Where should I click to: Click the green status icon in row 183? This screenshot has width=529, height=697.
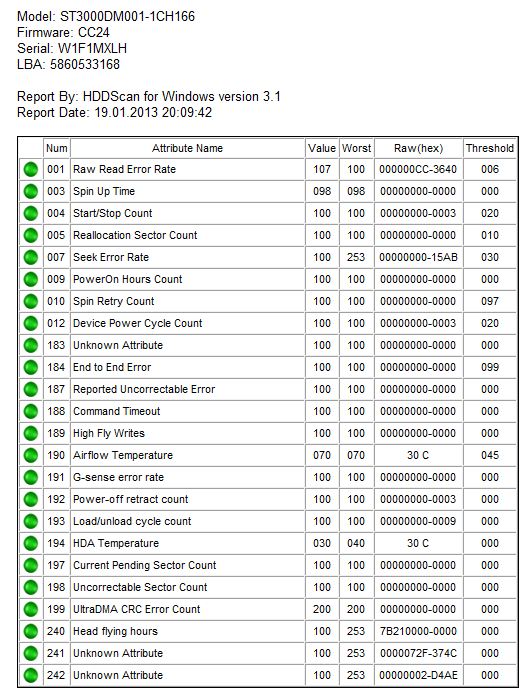tap(31, 345)
